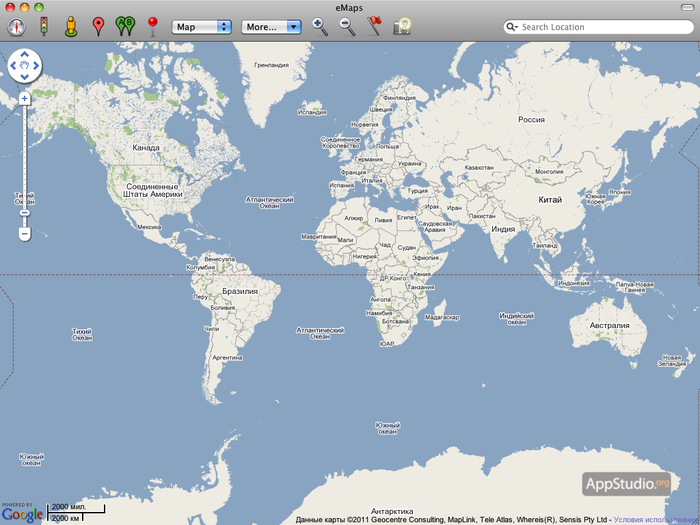Toggle the traffic light layer icon
The image size is (700, 525).
point(43,26)
